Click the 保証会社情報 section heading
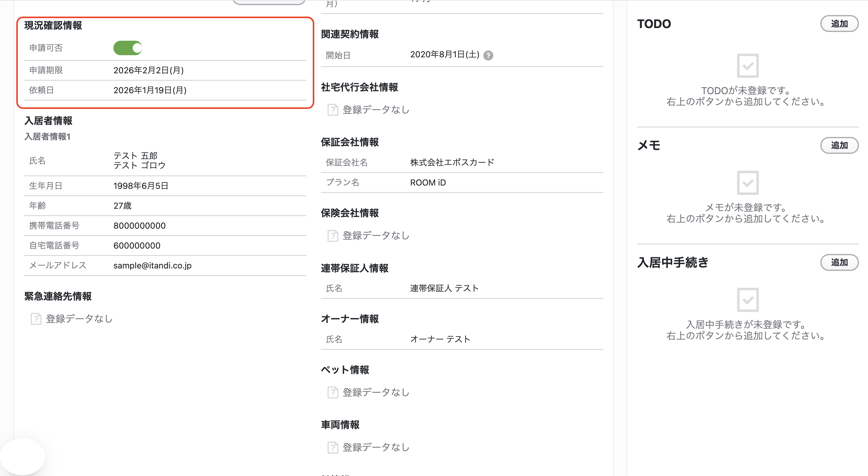Viewport: 868px width, 476px height. 350,142
